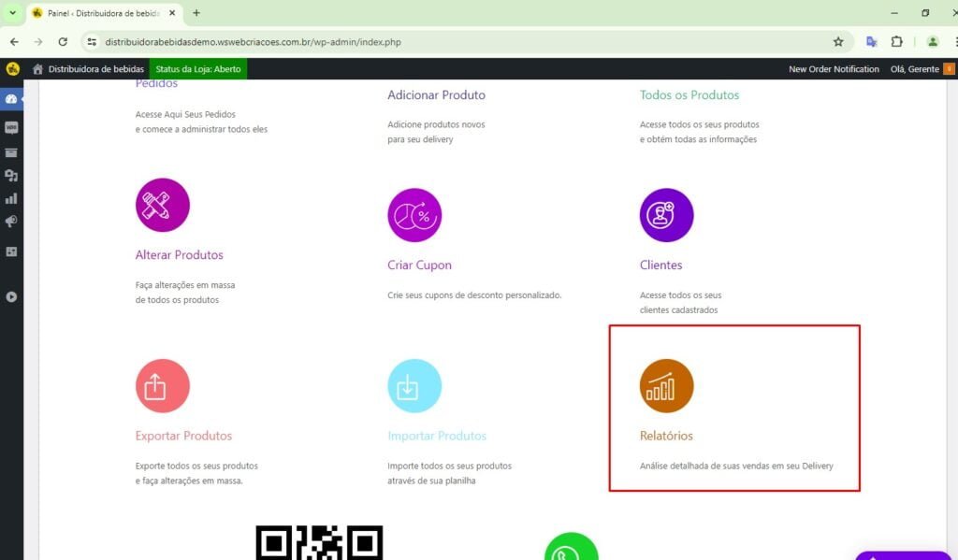
Task: Select the Exportar Produtos upload icon
Action: [162, 385]
